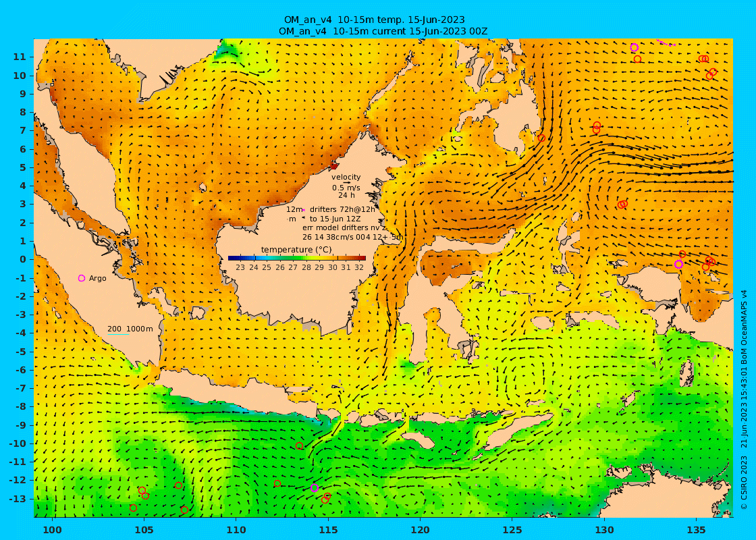
Task: Click '26 14 38cm/s 004 12+ 5m' text
Action: pyautogui.click(x=353, y=237)
